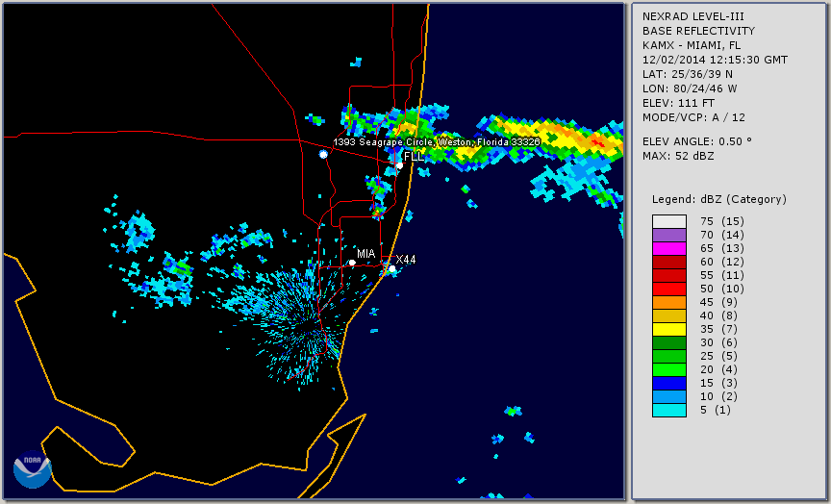This screenshot has width=831, height=504.
Task: Click the NEXRAD LEVEL-III title text
Action: pos(693,16)
